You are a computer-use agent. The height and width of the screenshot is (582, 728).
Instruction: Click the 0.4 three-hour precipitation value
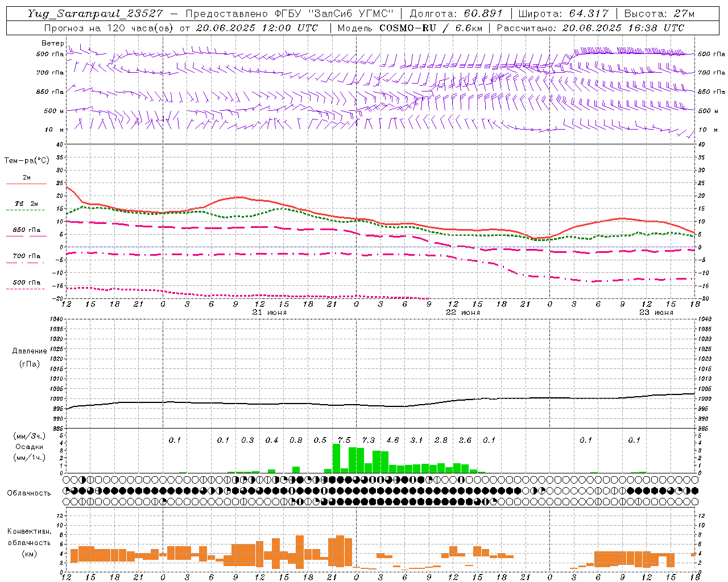click(x=272, y=440)
